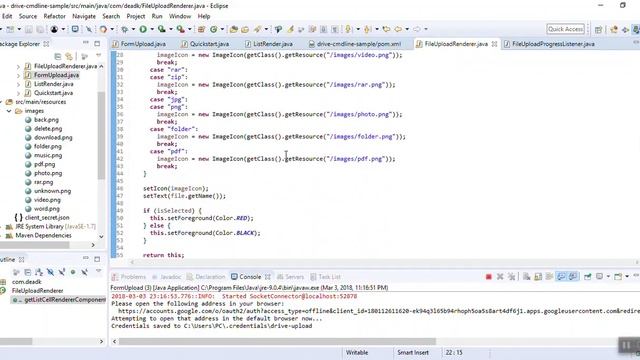Open the Display Selected Console dropdown
The height and width of the screenshot is (360, 640).
pyautogui.click(x=608, y=277)
